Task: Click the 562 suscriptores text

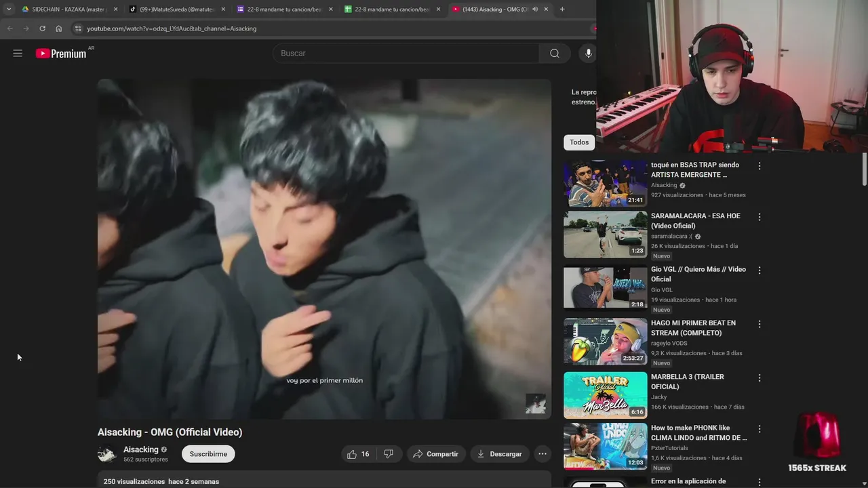Action: pyautogui.click(x=146, y=460)
